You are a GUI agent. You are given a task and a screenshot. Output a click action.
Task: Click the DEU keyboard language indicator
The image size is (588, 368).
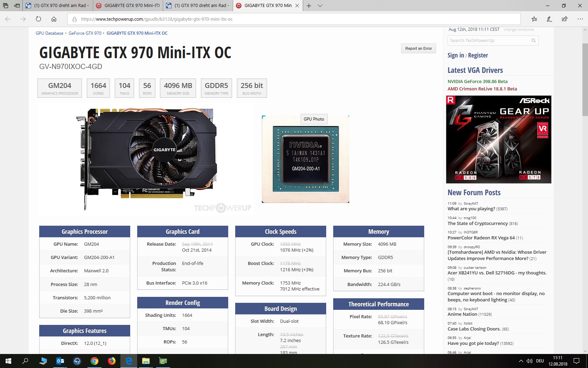coord(540,361)
